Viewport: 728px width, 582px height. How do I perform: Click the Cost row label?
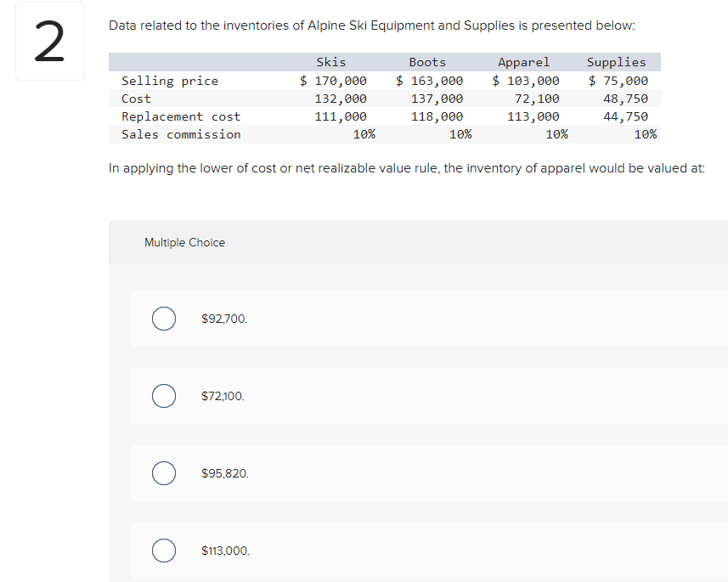pyautogui.click(x=136, y=99)
